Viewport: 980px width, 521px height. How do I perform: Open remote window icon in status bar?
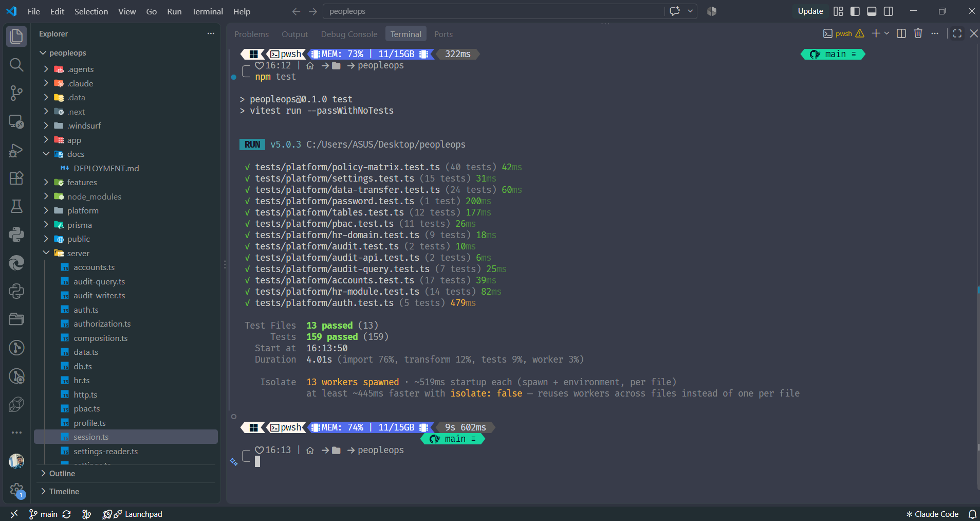coord(14,514)
